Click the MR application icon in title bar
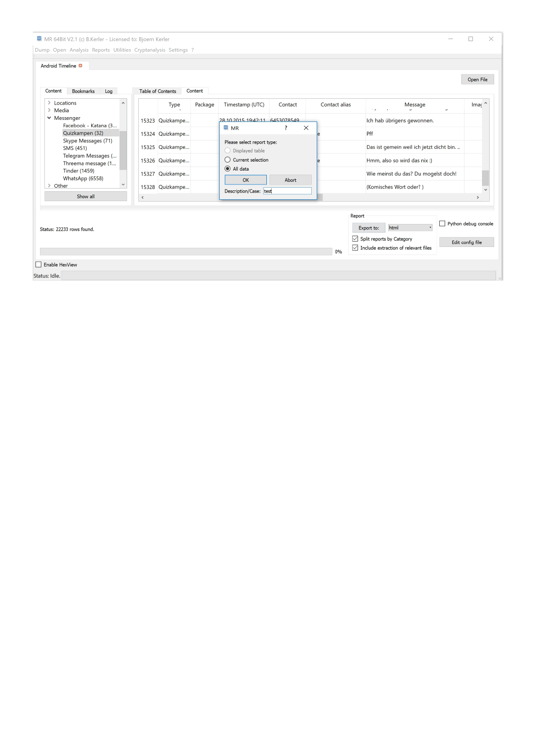Screen dimensions: 535x756 (40, 39)
